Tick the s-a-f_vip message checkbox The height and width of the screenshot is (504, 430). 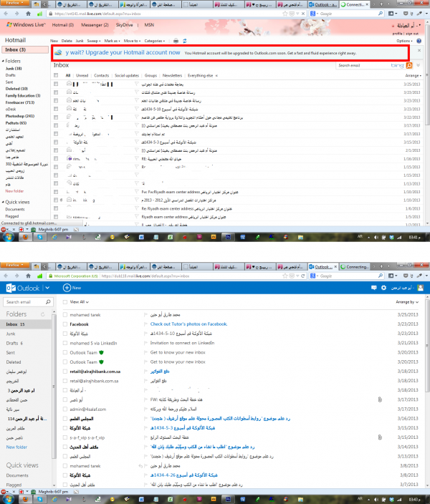[65, 437]
